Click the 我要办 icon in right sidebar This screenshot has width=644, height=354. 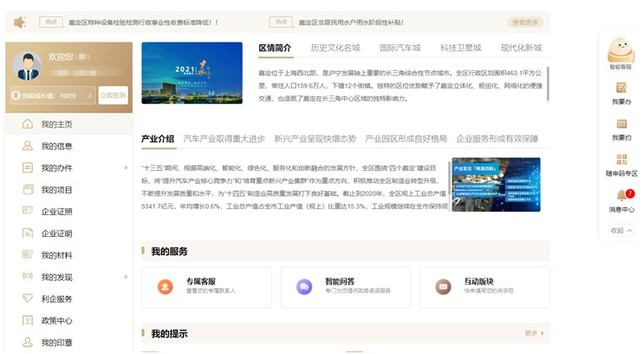(x=621, y=88)
